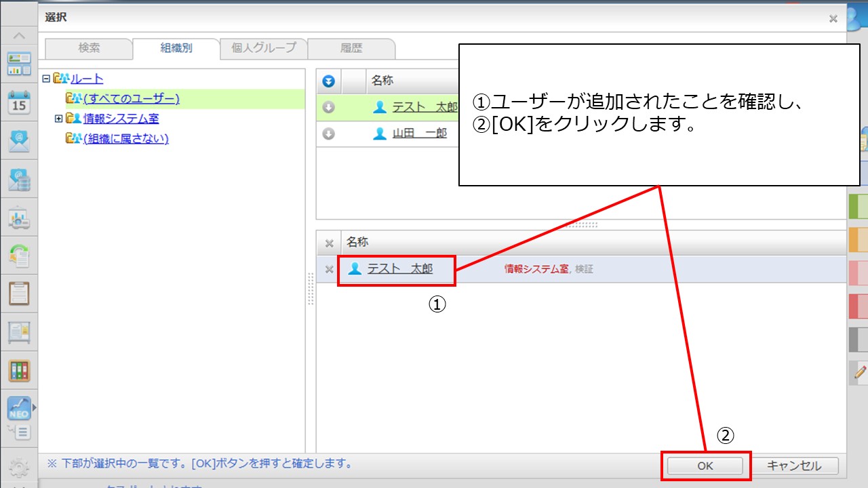Open the portal dashboard icon in the sidebar
Image resolution: width=868 pixels, height=488 pixels.
19,64
